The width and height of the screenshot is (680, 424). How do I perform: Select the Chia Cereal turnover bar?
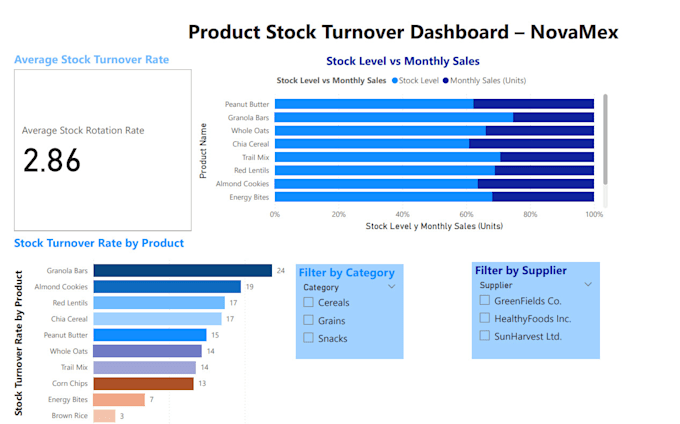click(x=157, y=319)
